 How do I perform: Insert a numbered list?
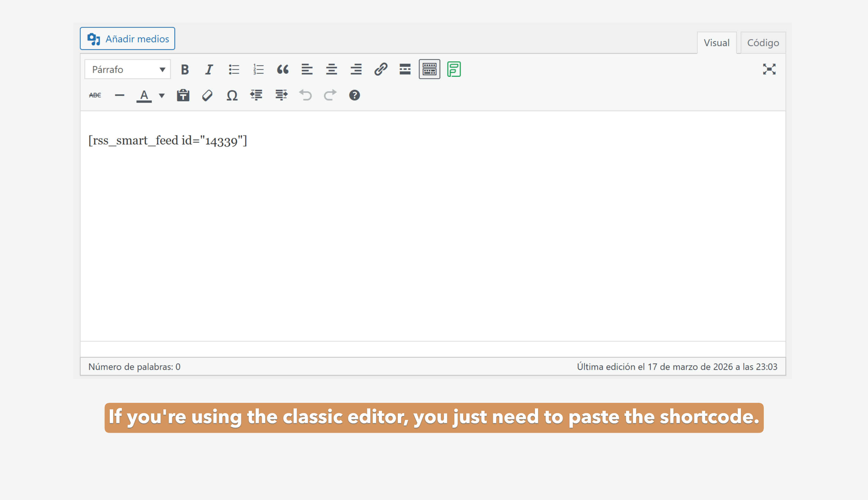click(258, 69)
